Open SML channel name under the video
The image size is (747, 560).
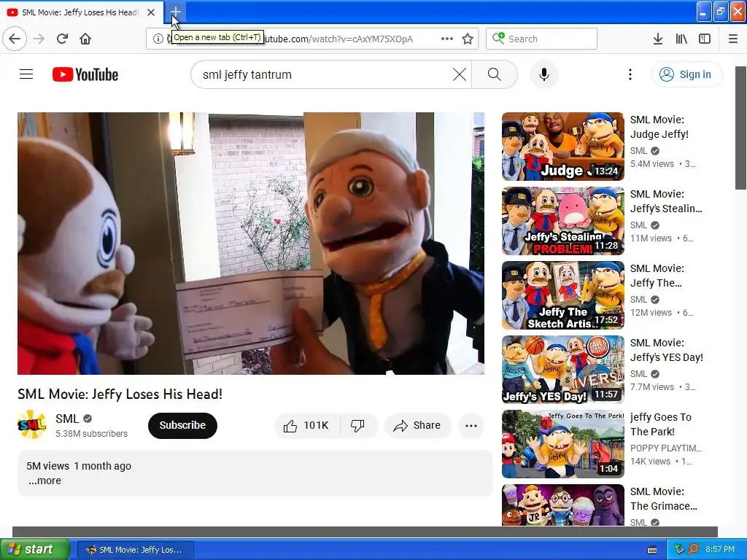[66, 419]
